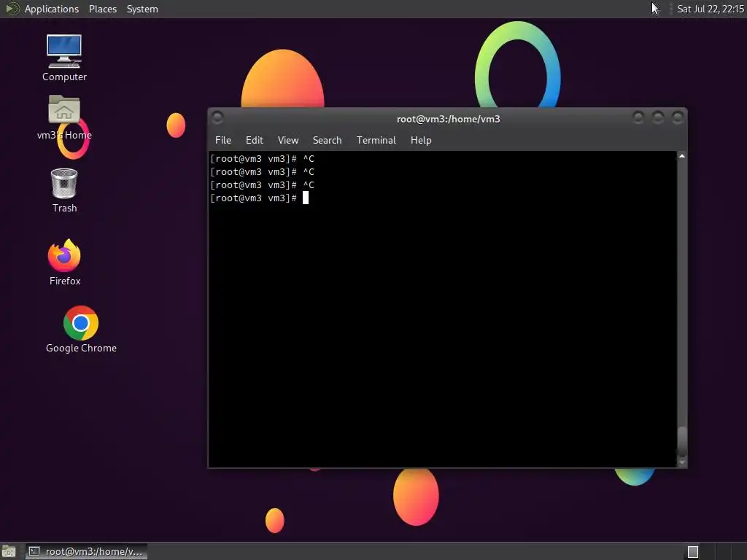
Task: Open the terminal Search menu
Action: (x=327, y=140)
